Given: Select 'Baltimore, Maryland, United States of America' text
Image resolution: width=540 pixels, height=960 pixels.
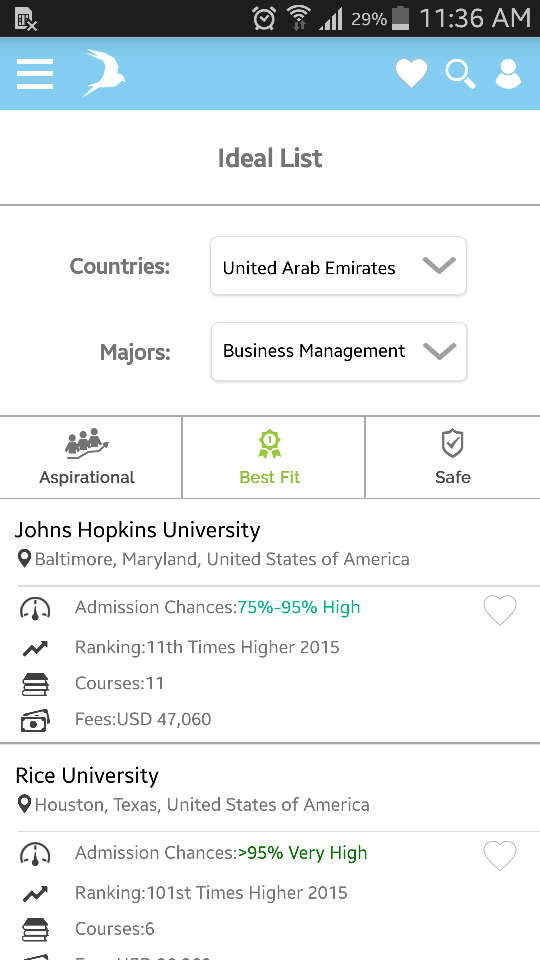Looking at the screenshot, I should point(222,559).
